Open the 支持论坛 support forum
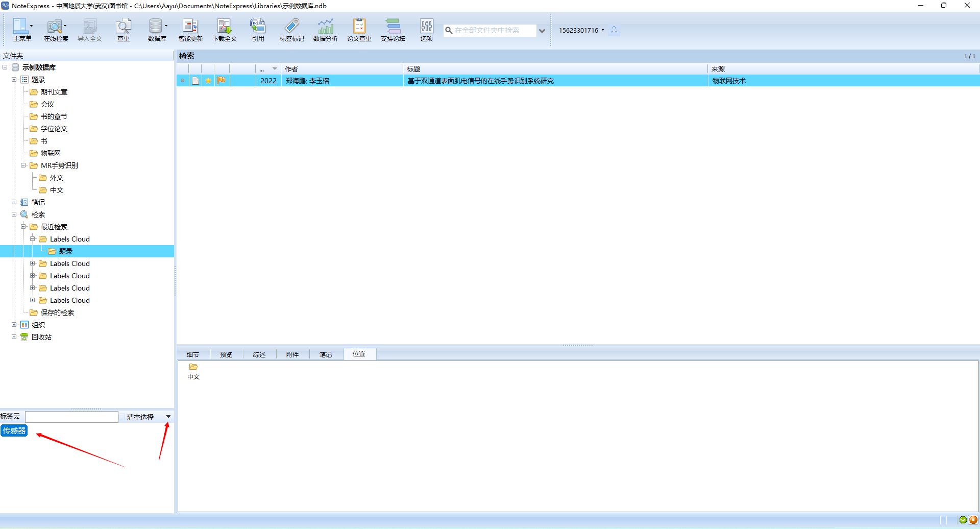 [393, 30]
